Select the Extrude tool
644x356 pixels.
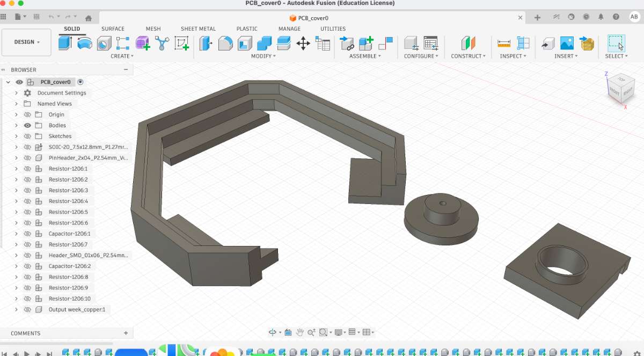[x=65, y=43]
